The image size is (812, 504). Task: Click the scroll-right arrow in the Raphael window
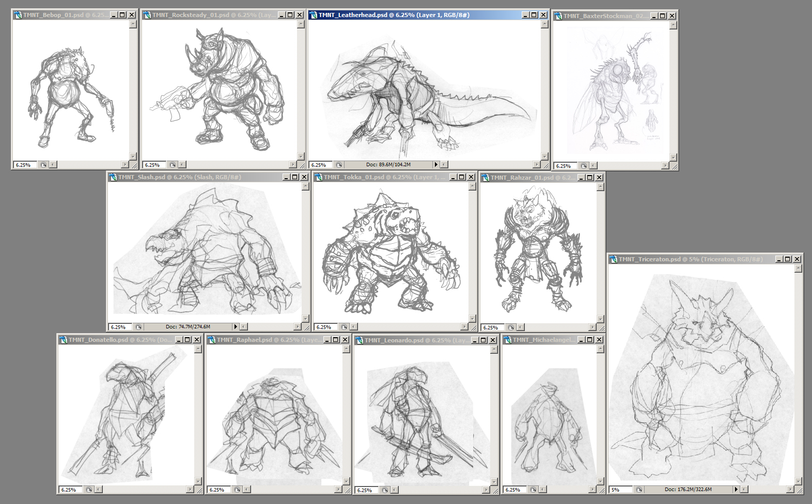tap(338, 489)
